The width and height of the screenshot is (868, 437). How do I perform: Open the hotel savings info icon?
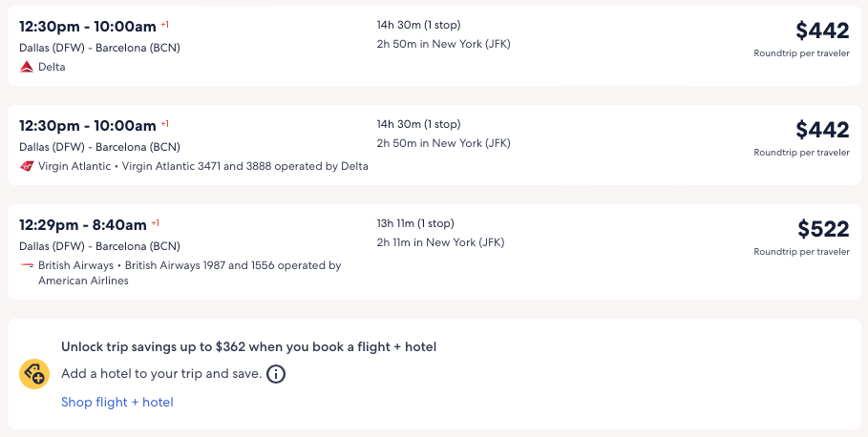pyautogui.click(x=276, y=374)
